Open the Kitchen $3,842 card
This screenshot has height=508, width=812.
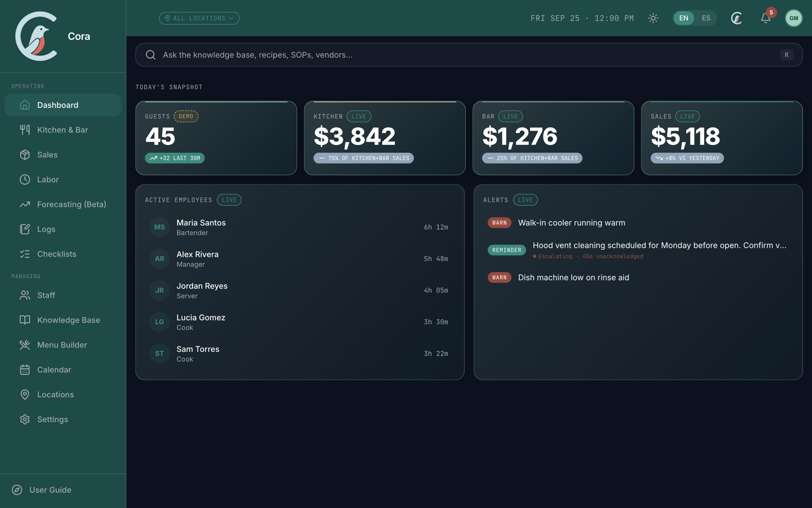pyautogui.click(x=384, y=138)
